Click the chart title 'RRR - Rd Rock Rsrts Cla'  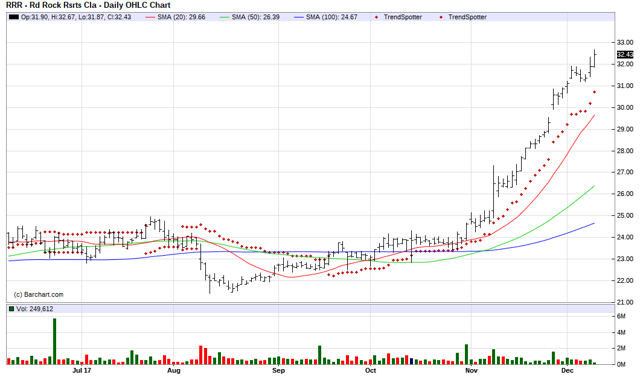point(51,5)
